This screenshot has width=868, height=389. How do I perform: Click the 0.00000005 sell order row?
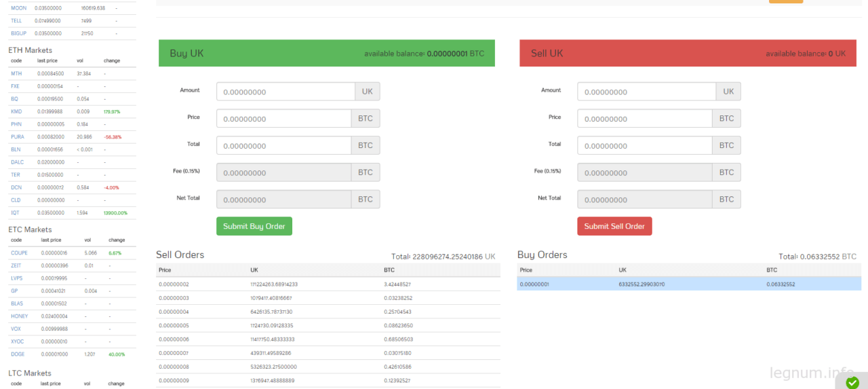click(328, 325)
